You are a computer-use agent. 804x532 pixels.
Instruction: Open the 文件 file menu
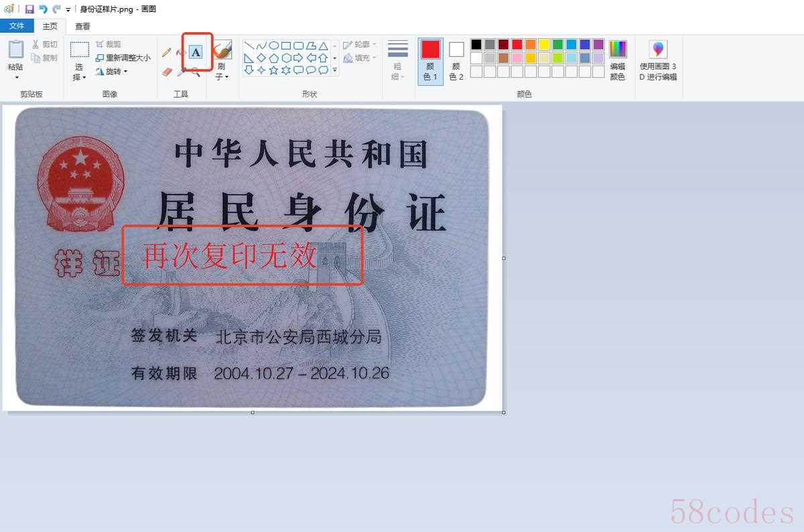click(x=17, y=26)
